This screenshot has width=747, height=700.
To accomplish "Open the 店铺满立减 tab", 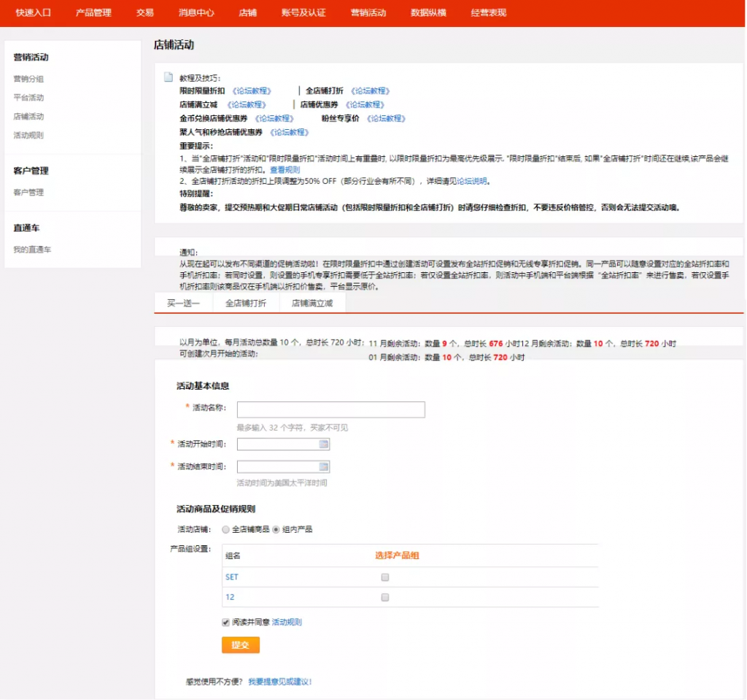I will (312, 303).
